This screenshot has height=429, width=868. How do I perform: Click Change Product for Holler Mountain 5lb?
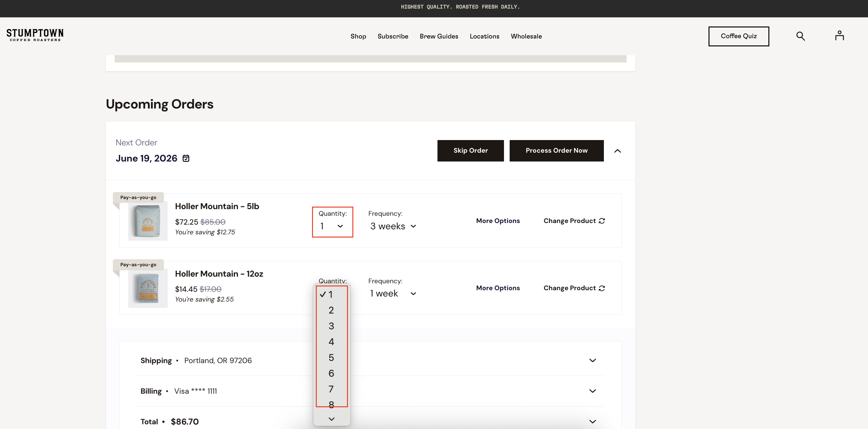(574, 220)
